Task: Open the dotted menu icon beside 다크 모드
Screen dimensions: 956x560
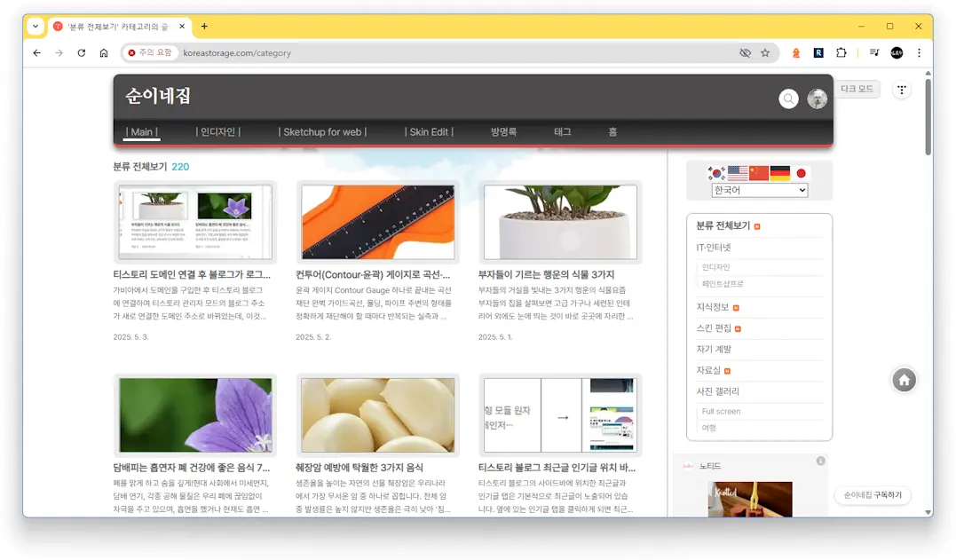Action: (902, 89)
